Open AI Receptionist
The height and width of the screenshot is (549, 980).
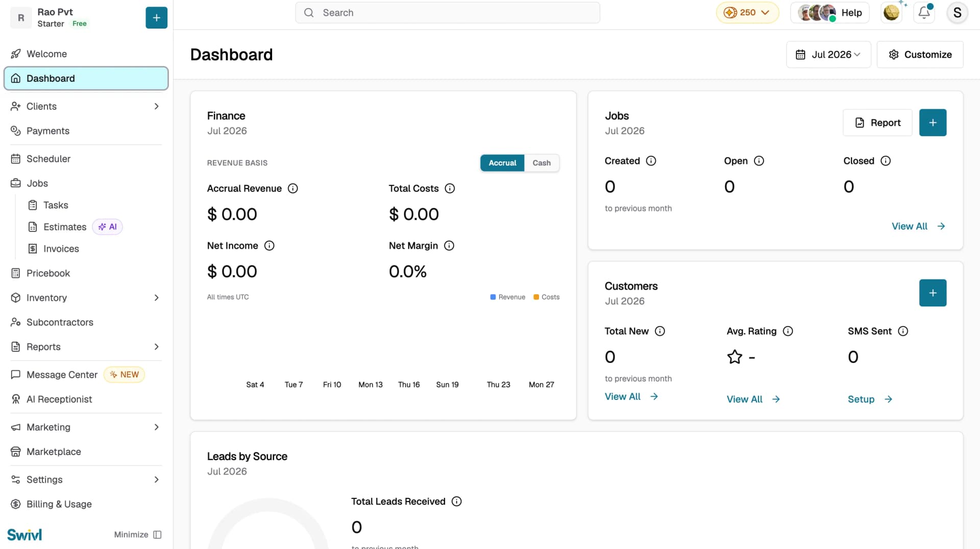[86, 399]
